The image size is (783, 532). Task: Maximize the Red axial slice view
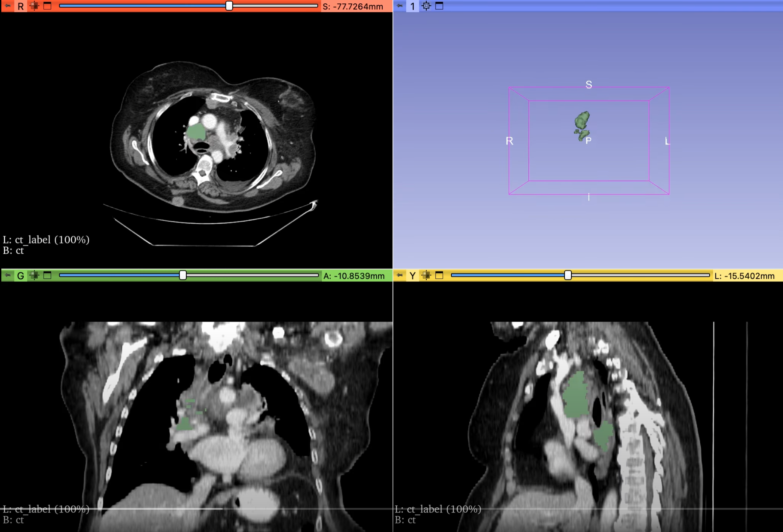[47, 6]
